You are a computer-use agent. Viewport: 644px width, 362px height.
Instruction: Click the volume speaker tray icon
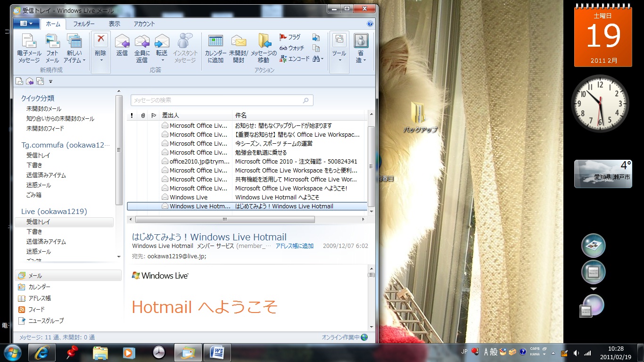pyautogui.click(x=576, y=353)
